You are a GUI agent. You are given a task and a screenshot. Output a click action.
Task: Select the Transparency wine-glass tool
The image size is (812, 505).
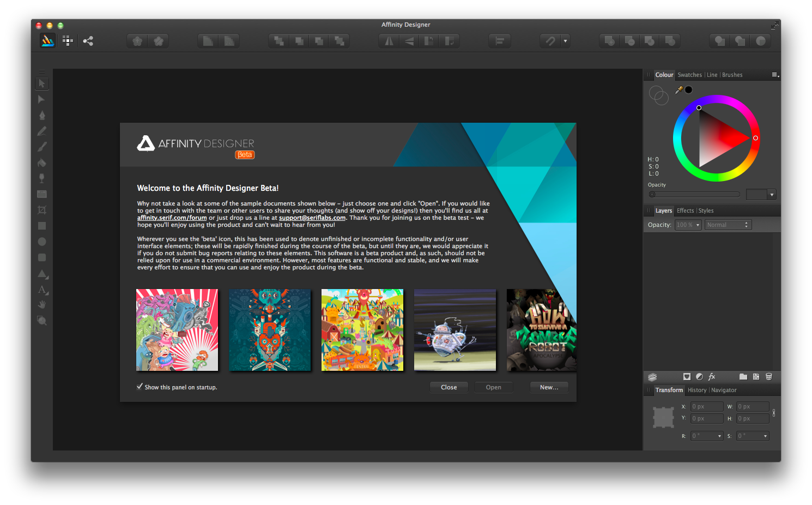(41, 178)
